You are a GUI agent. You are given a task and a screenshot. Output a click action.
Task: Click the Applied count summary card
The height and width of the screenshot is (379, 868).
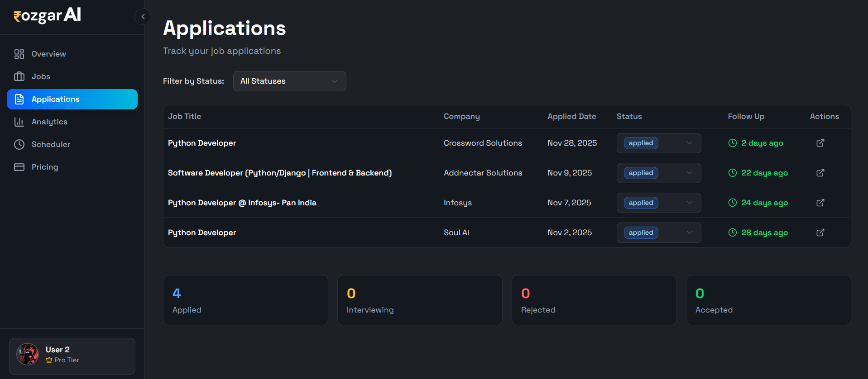245,300
